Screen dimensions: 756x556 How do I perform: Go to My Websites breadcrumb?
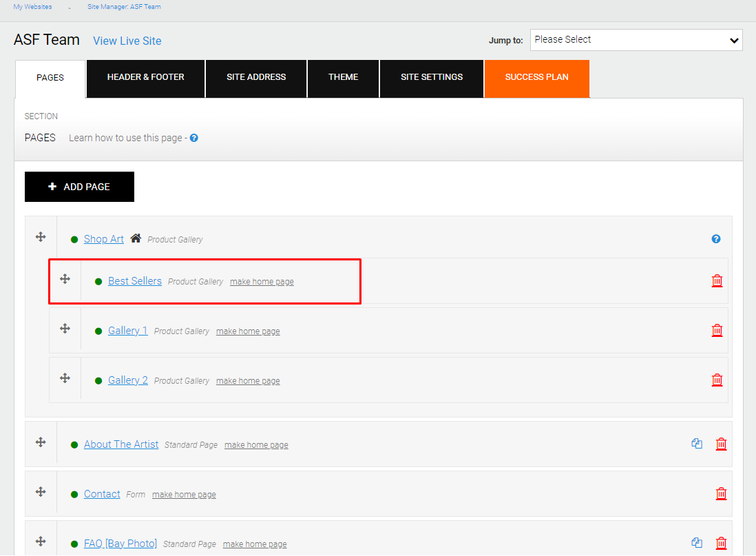pos(33,7)
